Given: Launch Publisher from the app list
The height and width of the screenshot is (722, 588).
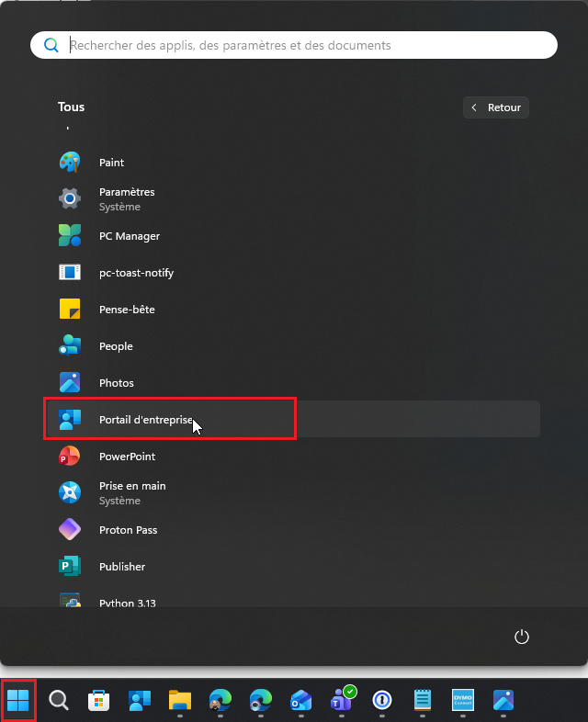Looking at the screenshot, I should click(121, 567).
